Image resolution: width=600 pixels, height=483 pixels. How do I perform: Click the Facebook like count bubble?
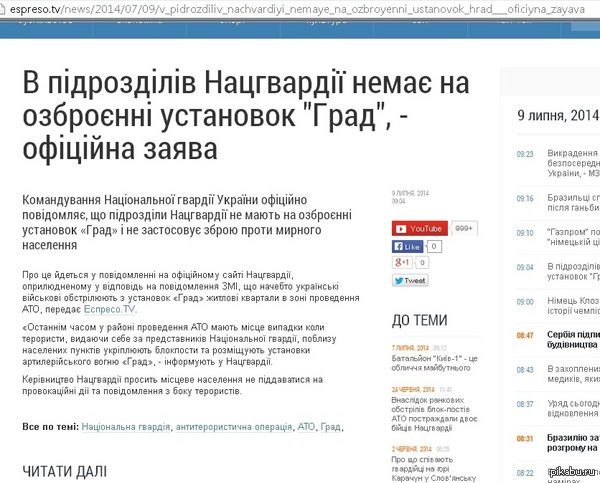click(434, 246)
